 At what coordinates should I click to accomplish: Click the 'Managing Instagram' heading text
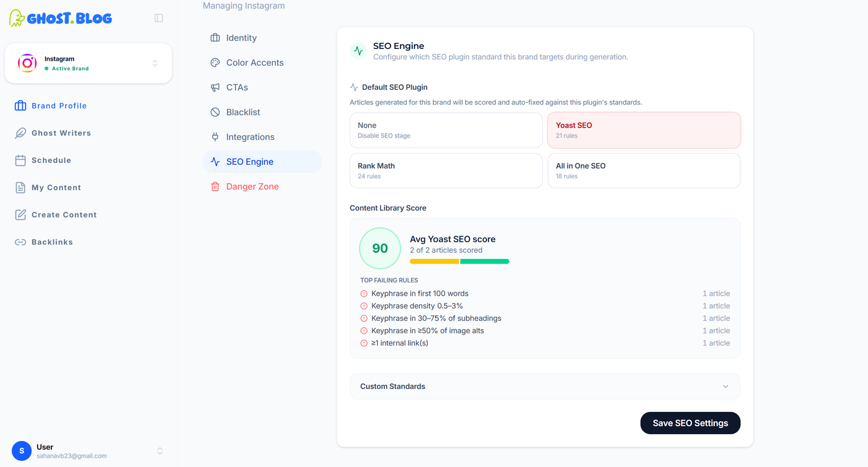tap(244, 6)
